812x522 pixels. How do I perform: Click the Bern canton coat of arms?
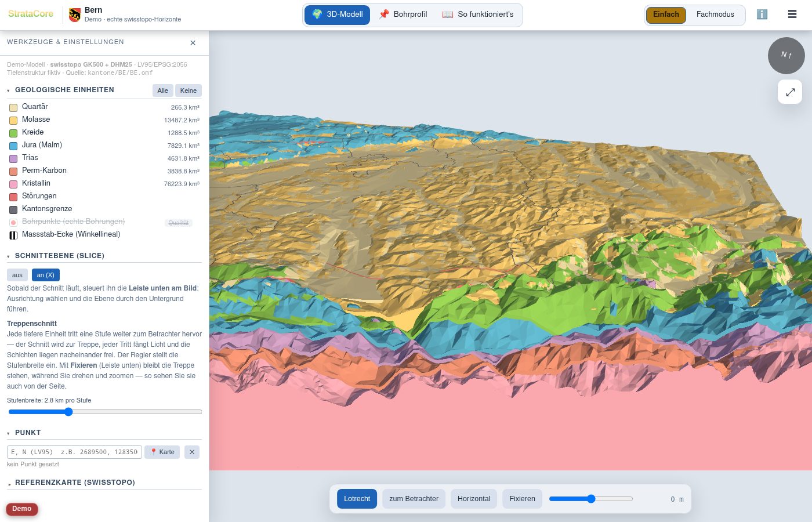[x=74, y=15]
